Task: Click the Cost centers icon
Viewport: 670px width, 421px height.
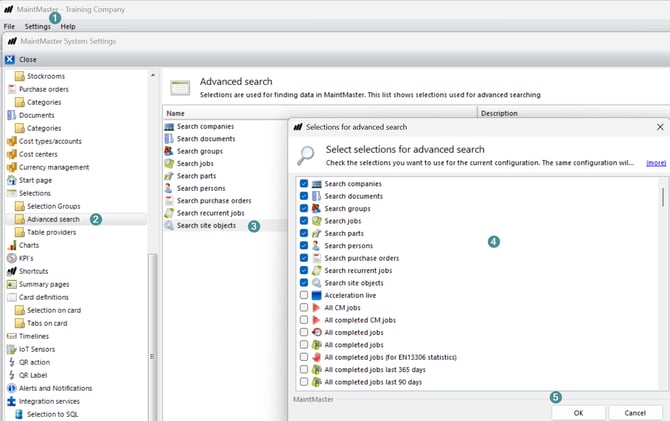Action: coord(12,154)
